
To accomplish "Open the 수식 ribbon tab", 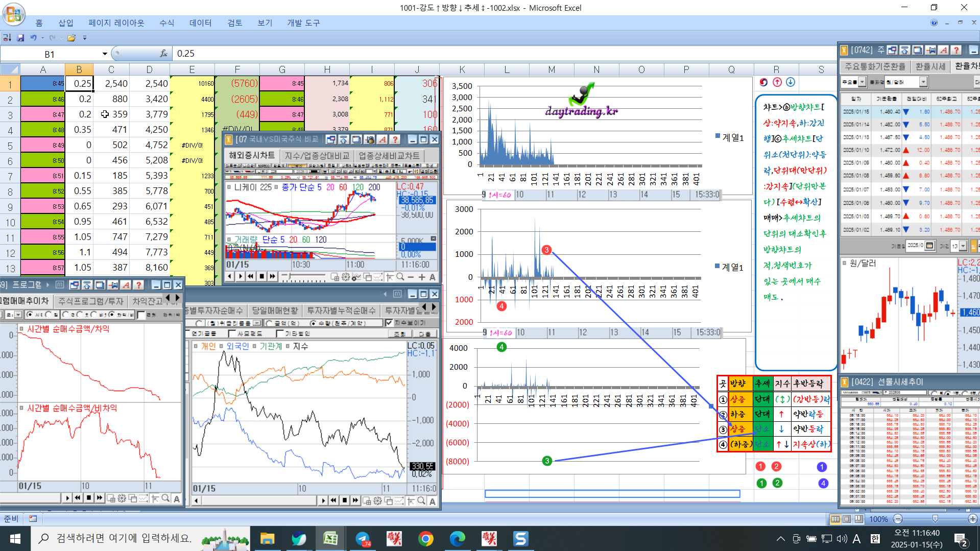I will tap(167, 23).
